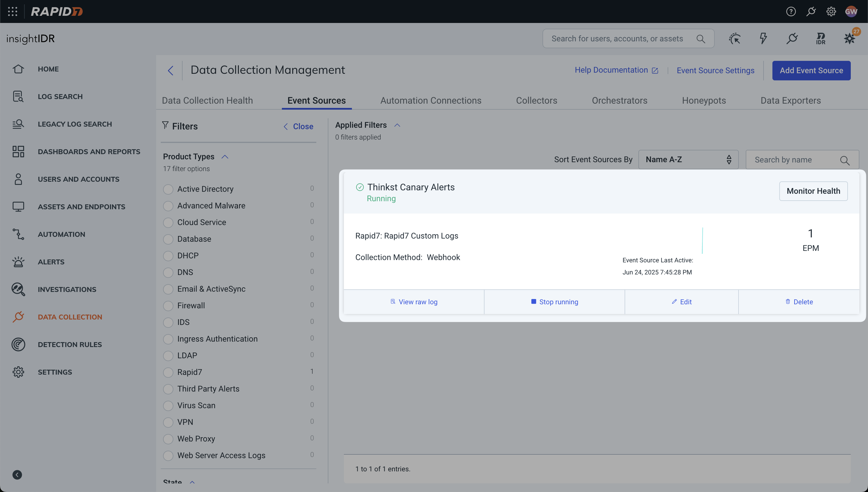Close the Filters panel
Viewport: 868px width, 492px height.
pos(298,126)
